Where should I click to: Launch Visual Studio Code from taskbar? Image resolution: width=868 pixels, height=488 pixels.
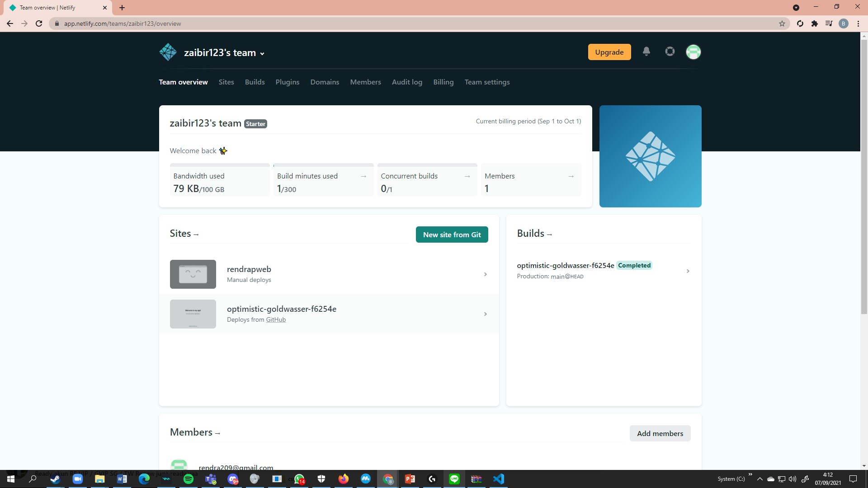pos(499,479)
